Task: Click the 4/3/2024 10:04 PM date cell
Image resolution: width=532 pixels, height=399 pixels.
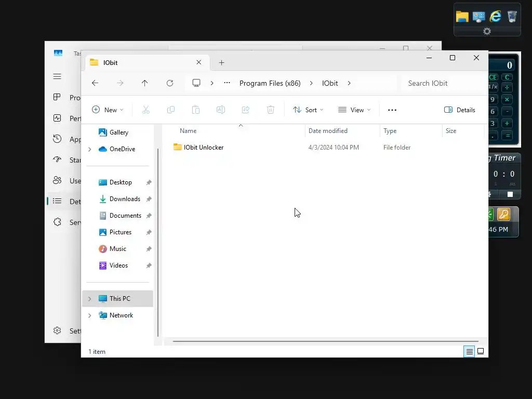Action: [x=334, y=148]
